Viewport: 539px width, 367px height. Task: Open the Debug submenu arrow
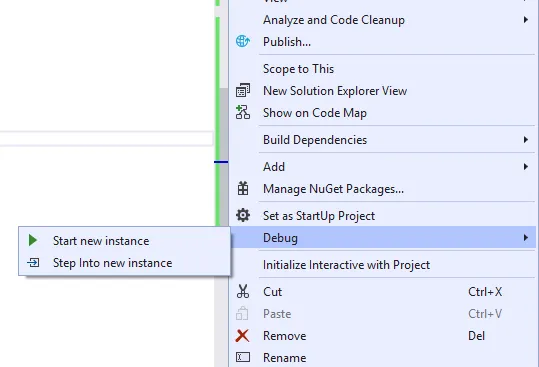[526, 237]
